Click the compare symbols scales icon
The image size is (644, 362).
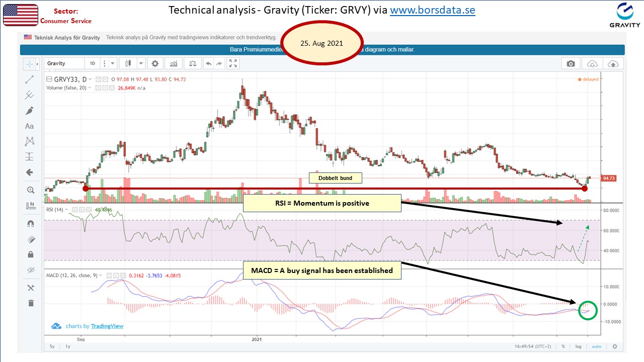(192, 63)
